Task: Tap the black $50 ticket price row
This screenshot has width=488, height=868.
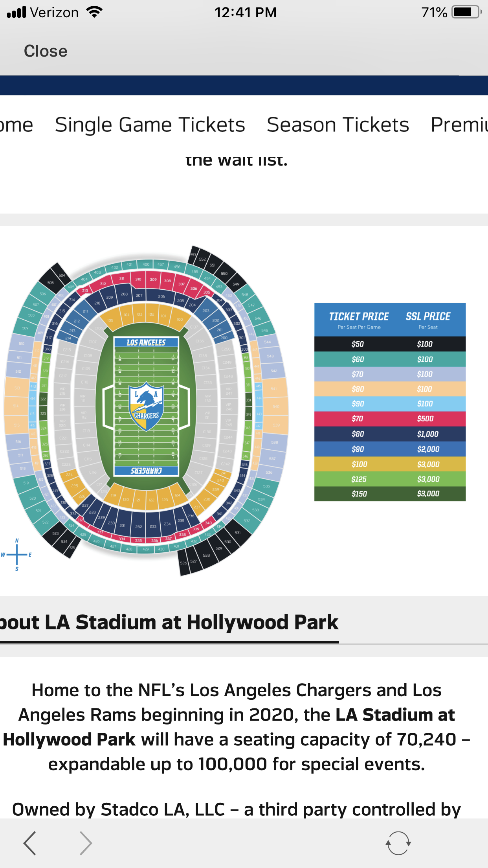Action: (x=390, y=344)
